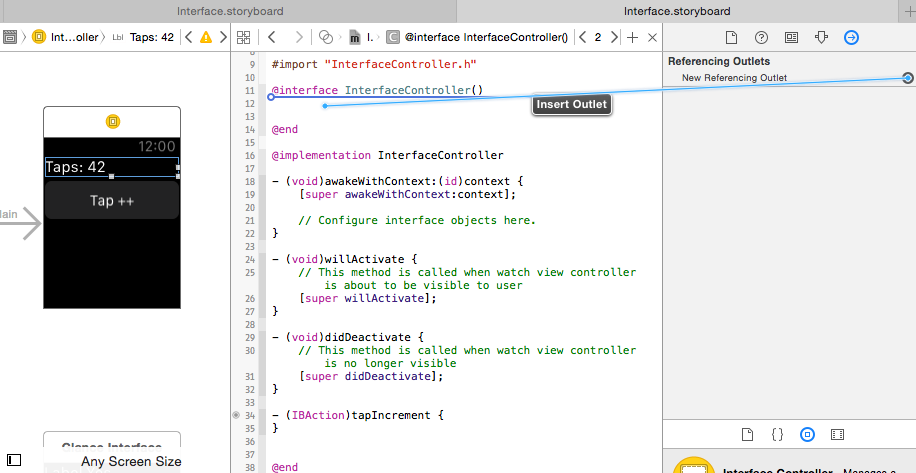The width and height of the screenshot is (916, 473).
Task: Show the File inspector
Action: pos(731,37)
